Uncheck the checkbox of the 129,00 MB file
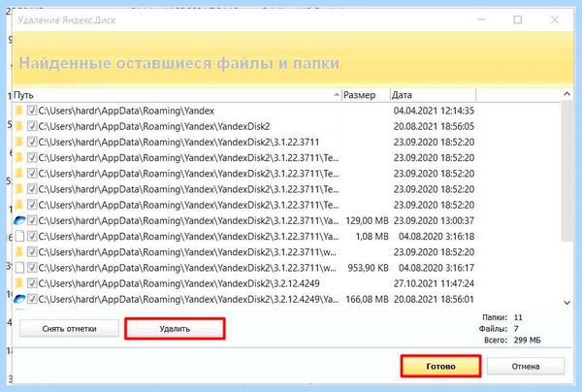Screen dimensions: 582x392 [x=32, y=221]
